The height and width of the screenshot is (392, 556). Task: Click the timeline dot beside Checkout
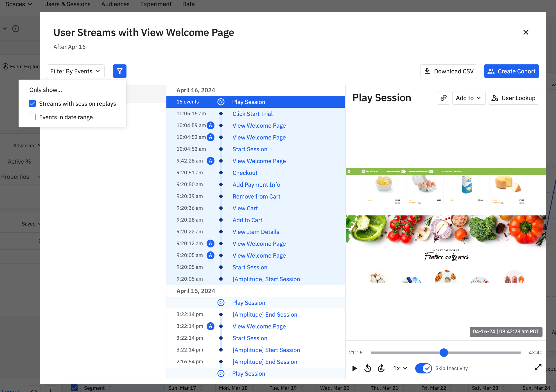(x=221, y=173)
